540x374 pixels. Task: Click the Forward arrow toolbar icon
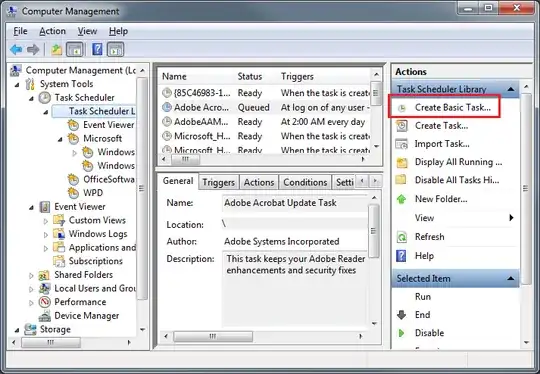coord(33,50)
